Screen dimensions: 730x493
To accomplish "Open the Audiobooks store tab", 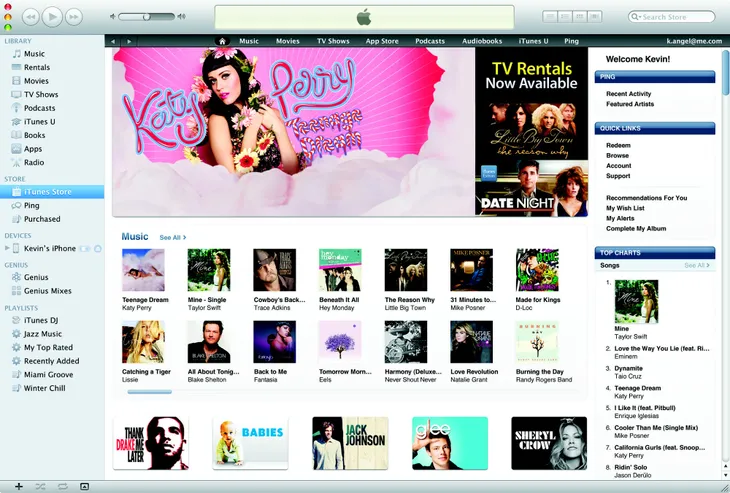I will click(482, 41).
